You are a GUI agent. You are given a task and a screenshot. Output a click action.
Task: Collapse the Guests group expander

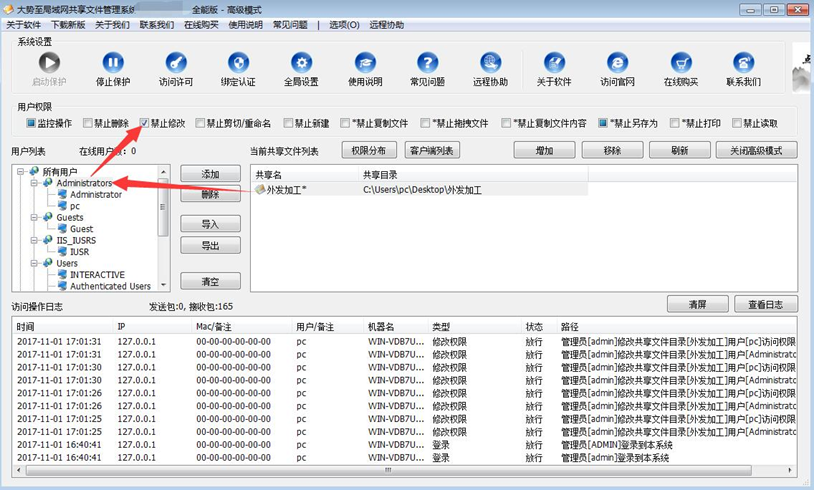click(x=34, y=217)
